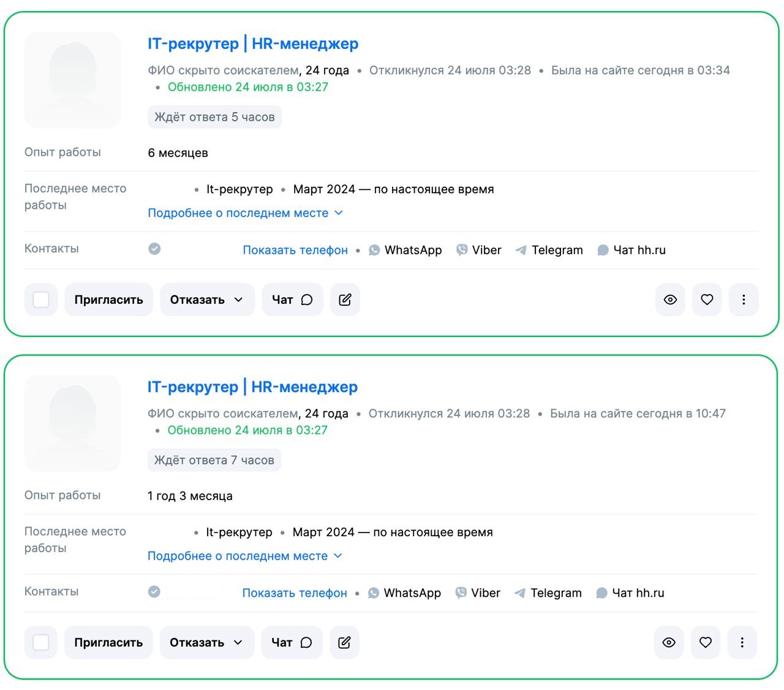Viewport: 784px width, 690px height.
Task: Open WhatsApp contact for first candidate
Action: [x=405, y=250]
